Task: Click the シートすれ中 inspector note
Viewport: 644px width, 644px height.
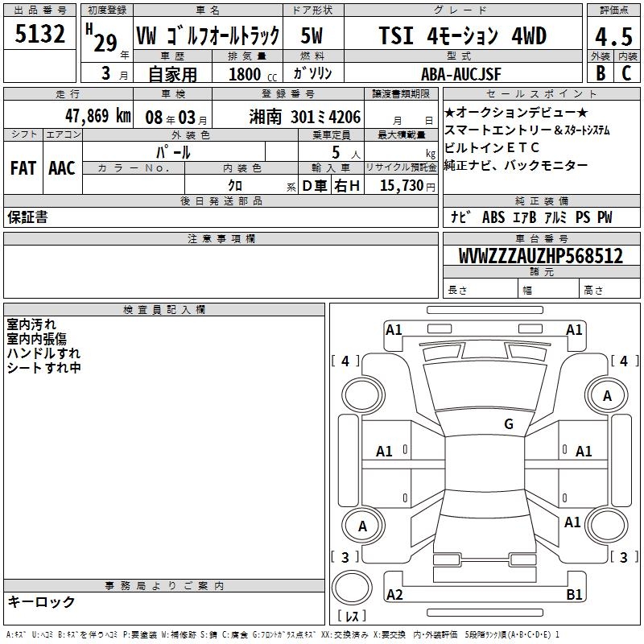Action: click(x=43, y=368)
